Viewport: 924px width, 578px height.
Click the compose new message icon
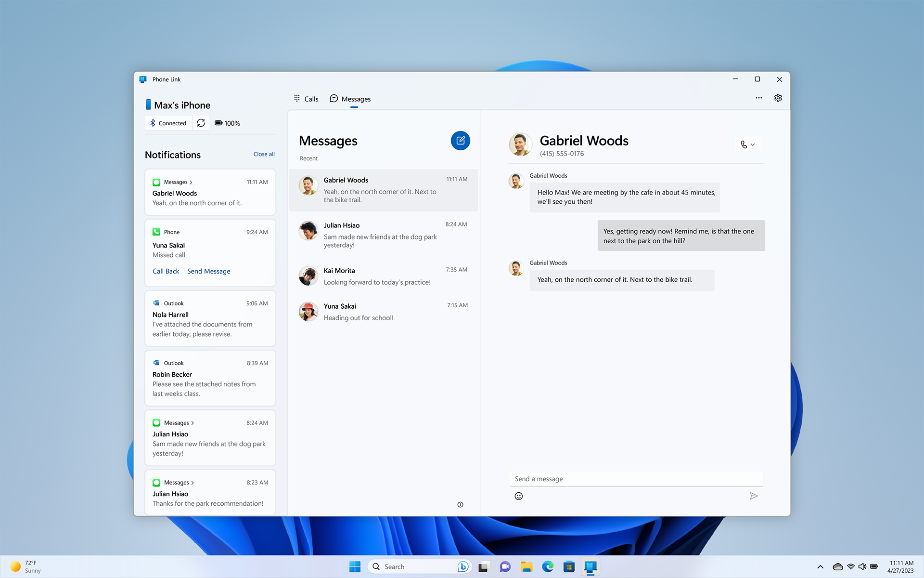pyautogui.click(x=461, y=141)
